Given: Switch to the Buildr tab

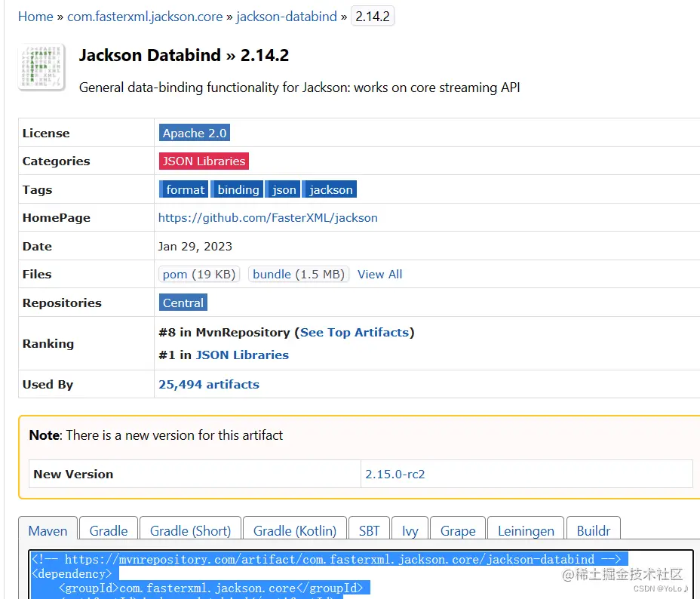Looking at the screenshot, I should [594, 530].
